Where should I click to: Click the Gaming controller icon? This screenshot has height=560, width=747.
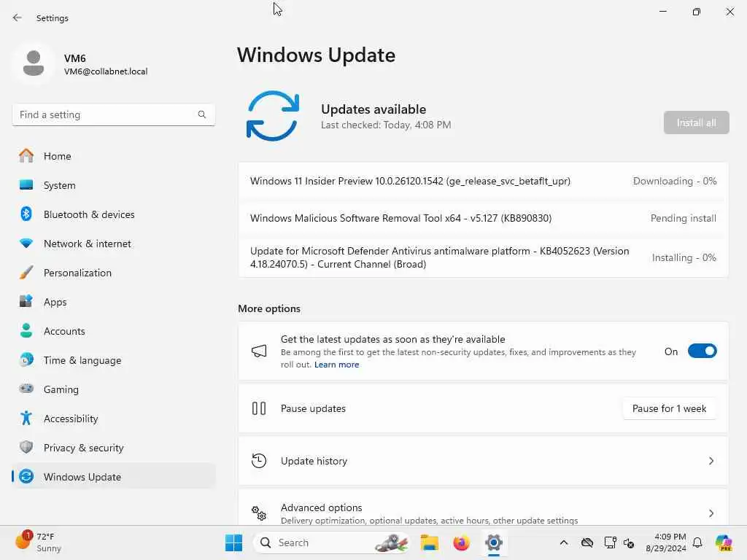[26, 389]
